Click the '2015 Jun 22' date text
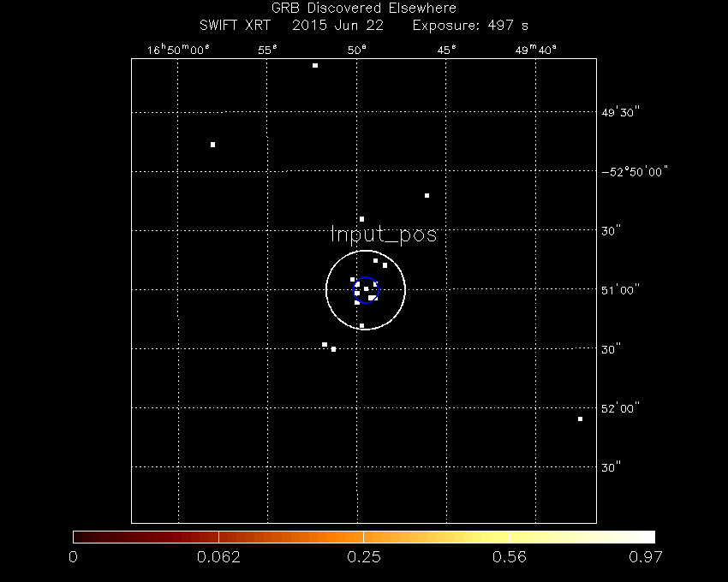The height and width of the screenshot is (582, 728). tap(337, 26)
